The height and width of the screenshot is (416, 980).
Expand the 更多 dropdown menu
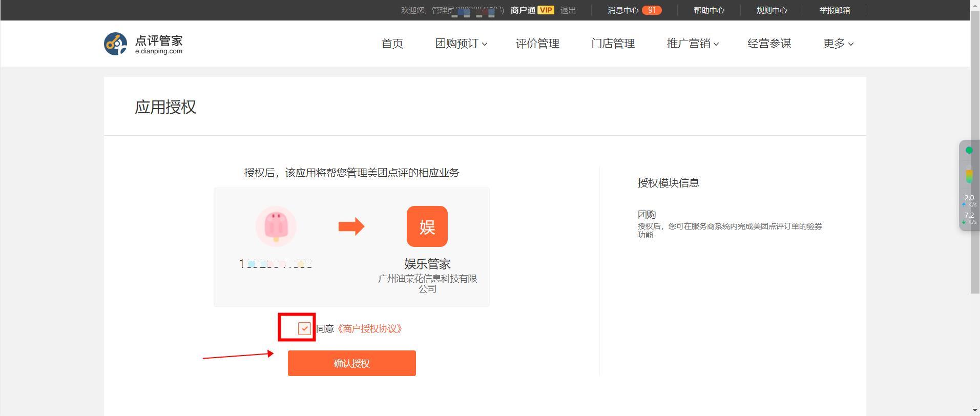click(838, 44)
